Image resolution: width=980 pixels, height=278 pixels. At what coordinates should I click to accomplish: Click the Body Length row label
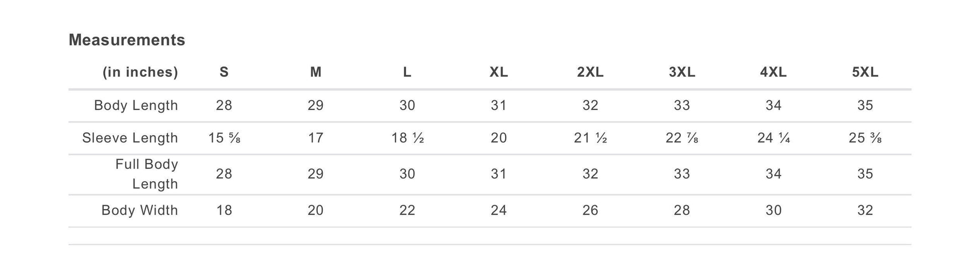tap(136, 105)
